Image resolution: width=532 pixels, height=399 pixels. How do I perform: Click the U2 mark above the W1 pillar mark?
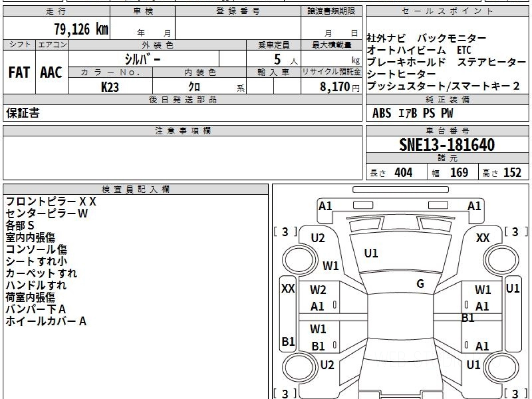tap(317, 238)
